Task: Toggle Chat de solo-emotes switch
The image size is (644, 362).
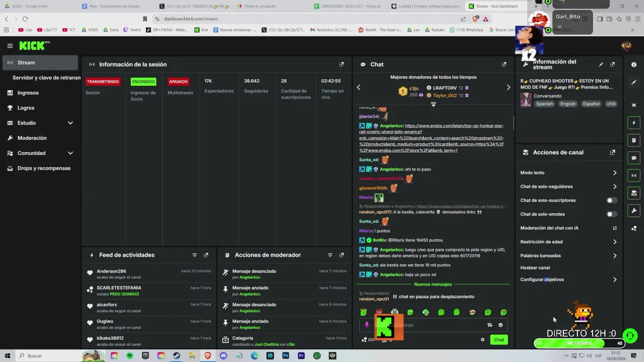Action: click(x=611, y=214)
